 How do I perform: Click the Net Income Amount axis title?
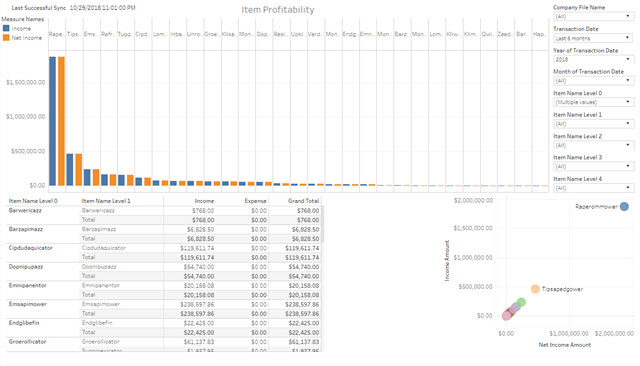(x=564, y=345)
